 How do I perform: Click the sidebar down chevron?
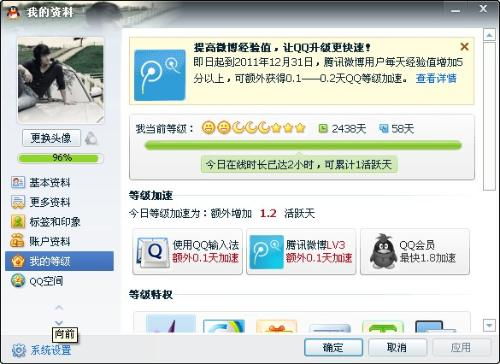pyautogui.click(x=59, y=322)
